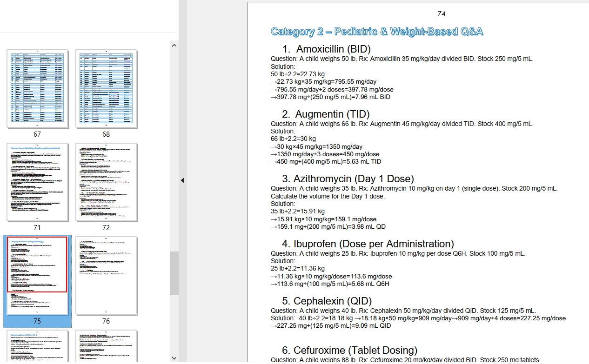
Task: Click the page number 74 at page top
Action: 442,13
